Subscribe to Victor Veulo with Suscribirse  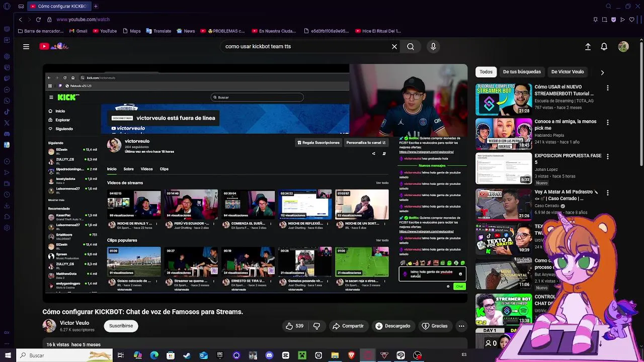pos(121,326)
